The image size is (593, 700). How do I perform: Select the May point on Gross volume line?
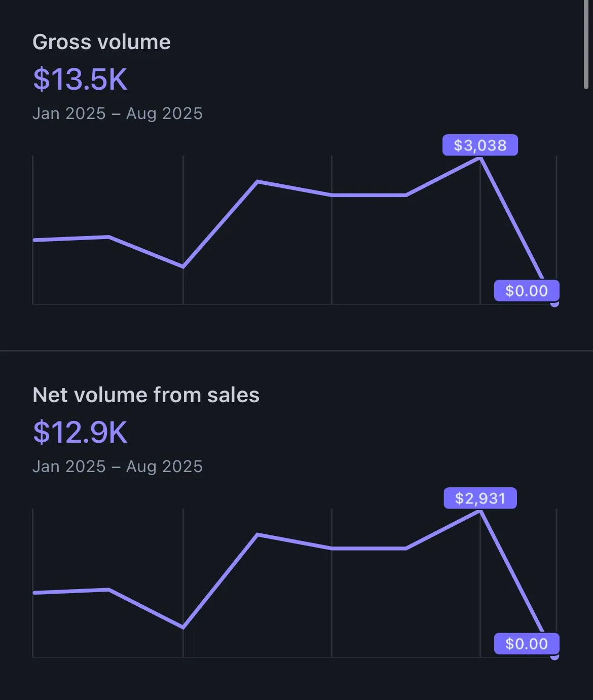coord(331,195)
